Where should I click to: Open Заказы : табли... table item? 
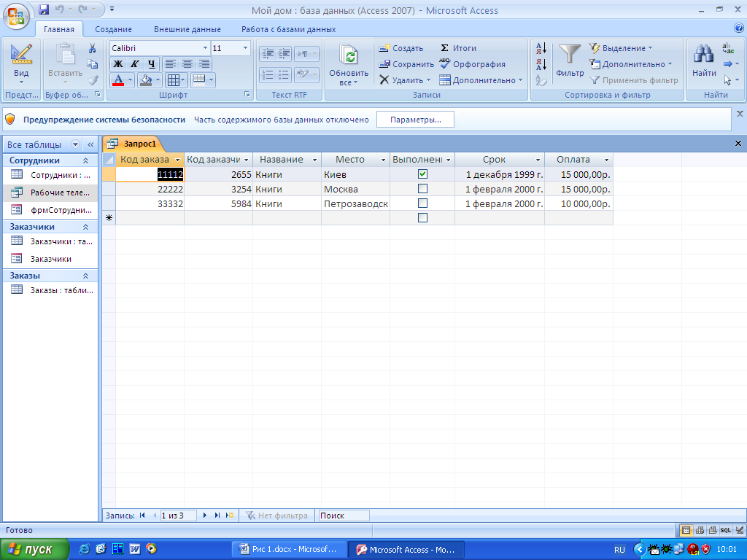50,290
